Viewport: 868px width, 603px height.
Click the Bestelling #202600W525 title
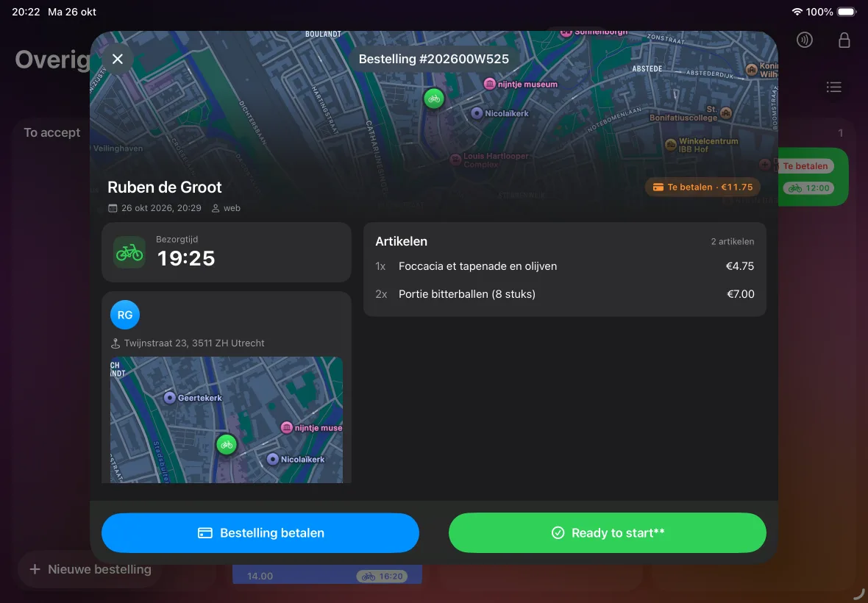click(x=433, y=59)
